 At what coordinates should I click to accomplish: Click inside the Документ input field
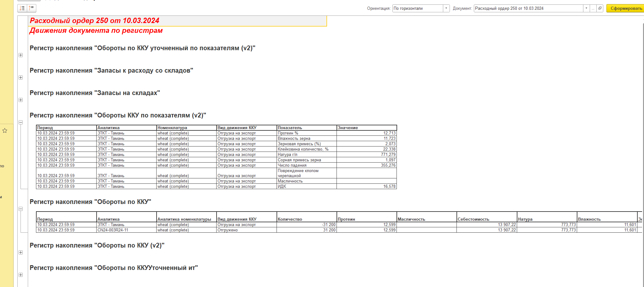pyautogui.click(x=527, y=9)
